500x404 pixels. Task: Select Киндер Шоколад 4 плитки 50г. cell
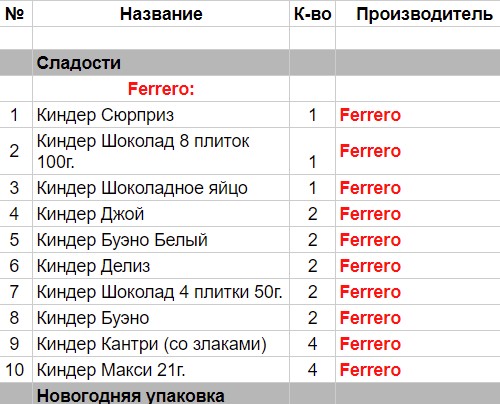(161, 291)
